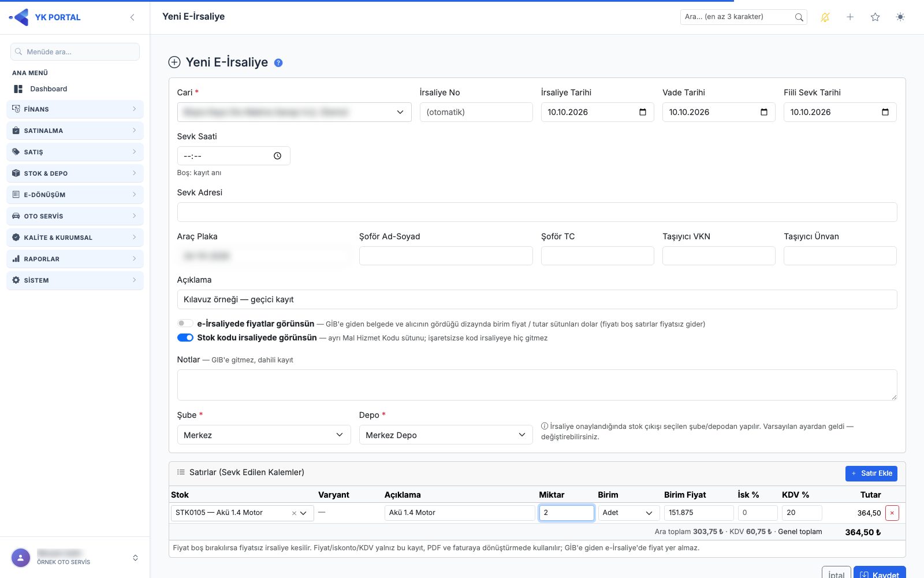Expand the FİNANS menu

click(75, 109)
